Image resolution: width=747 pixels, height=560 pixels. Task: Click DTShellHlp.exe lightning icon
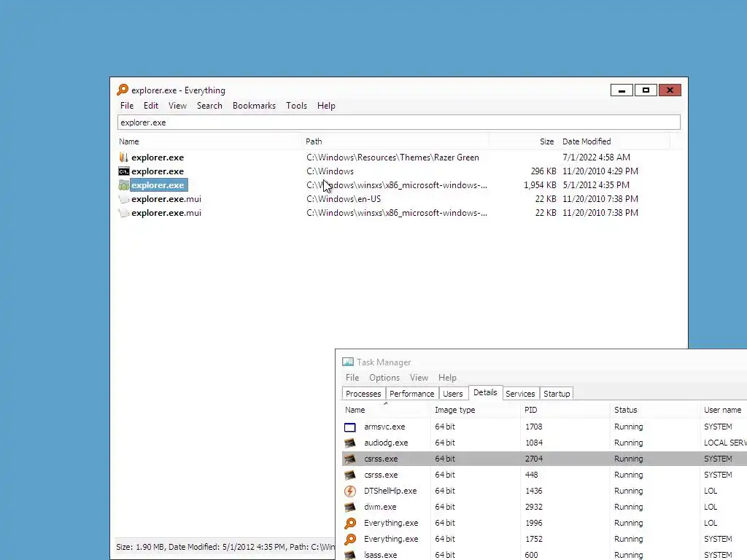point(350,491)
